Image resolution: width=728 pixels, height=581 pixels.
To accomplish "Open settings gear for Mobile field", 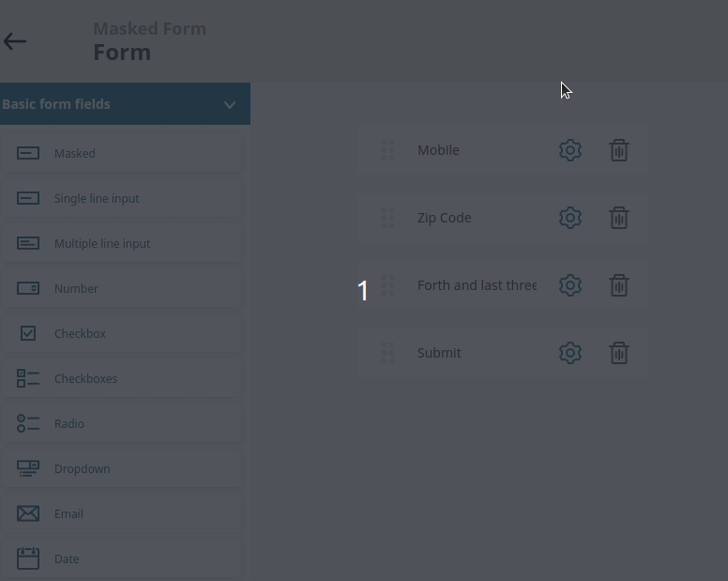I will point(570,150).
